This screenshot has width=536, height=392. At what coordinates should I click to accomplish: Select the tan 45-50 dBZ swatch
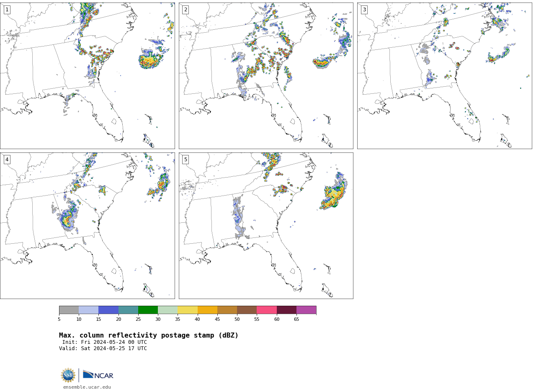(x=227, y=310)
